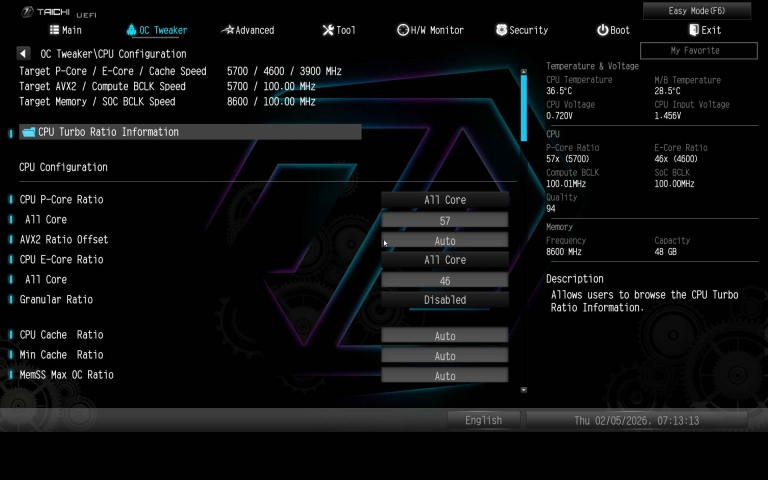
Task: Click the P-Core All Core value 57
Action: pos(444,220)
